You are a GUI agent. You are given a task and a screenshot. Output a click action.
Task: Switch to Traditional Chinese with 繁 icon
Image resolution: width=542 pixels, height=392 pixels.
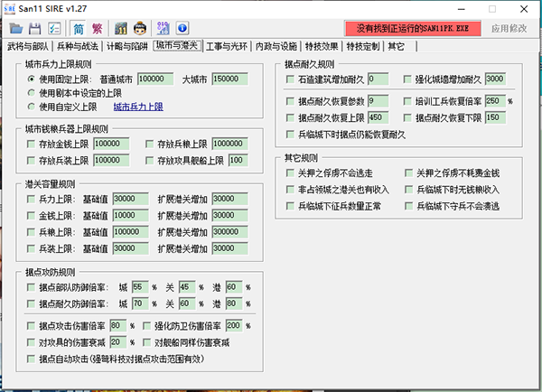click(98, 28)
